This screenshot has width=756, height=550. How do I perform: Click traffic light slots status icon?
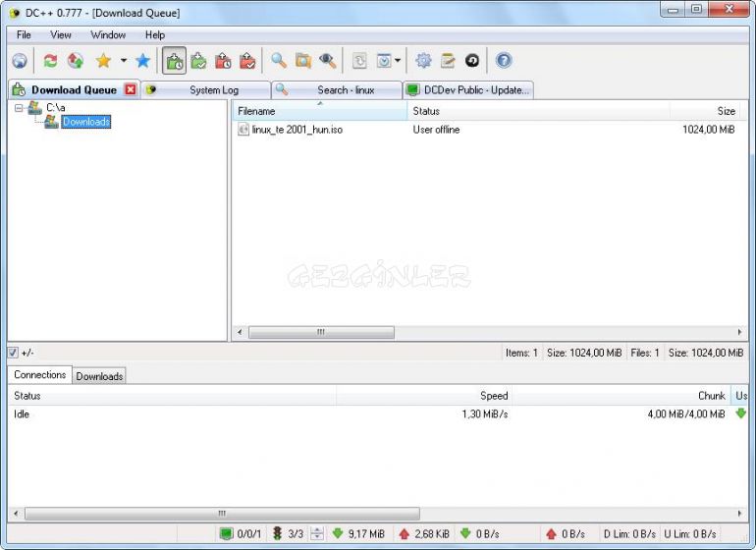277,533
